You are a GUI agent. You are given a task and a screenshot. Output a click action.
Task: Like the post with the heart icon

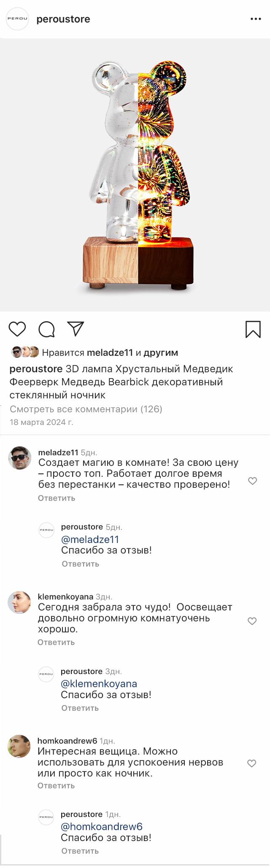pos(17,329)
